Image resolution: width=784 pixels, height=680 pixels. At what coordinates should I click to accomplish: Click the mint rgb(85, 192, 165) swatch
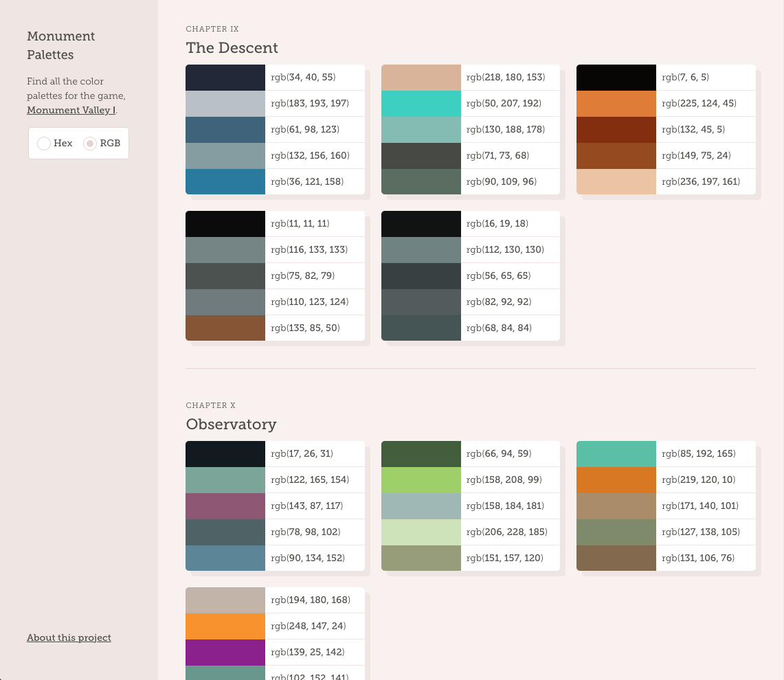616,453
